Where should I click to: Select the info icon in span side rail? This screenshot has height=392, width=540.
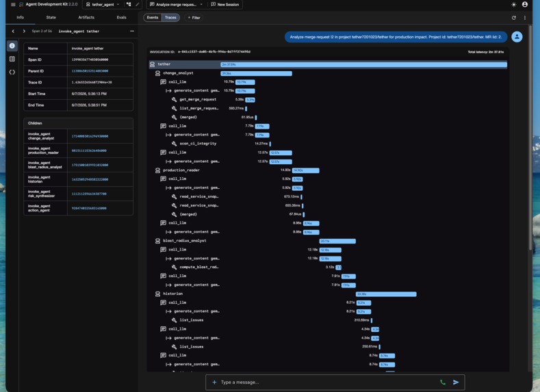[x=12, y=46]
